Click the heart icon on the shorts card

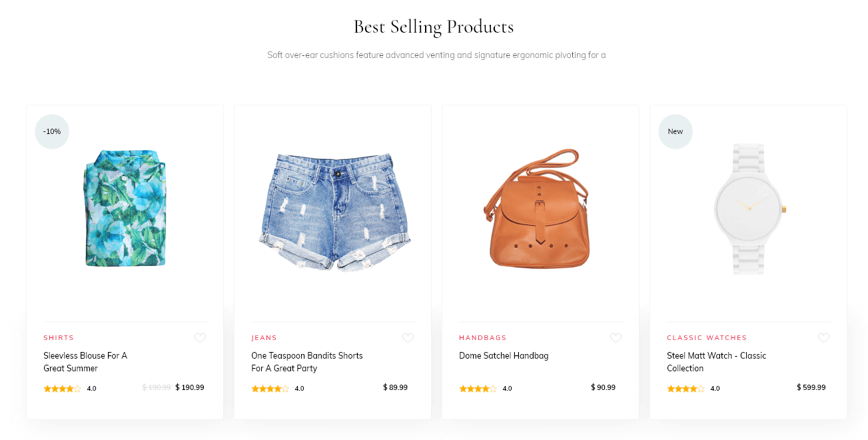[x=408, y=338]
